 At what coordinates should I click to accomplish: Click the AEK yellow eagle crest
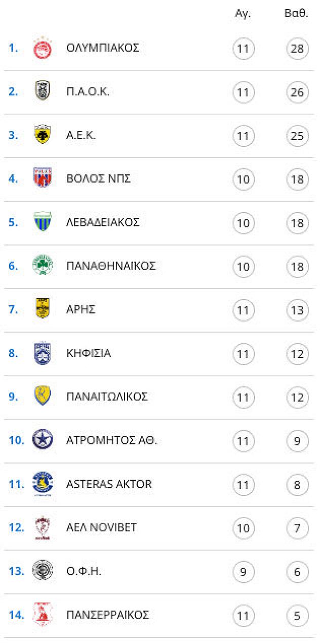coord(43,135)
